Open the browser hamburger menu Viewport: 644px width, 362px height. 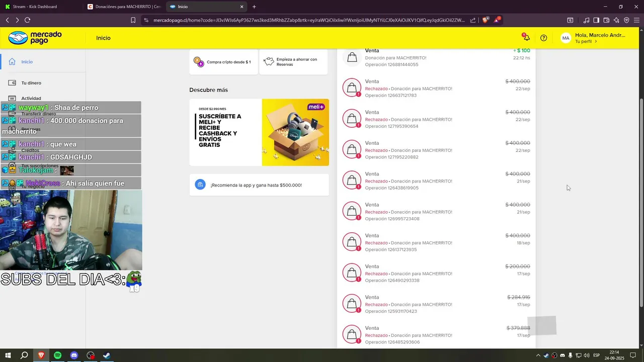636,20
